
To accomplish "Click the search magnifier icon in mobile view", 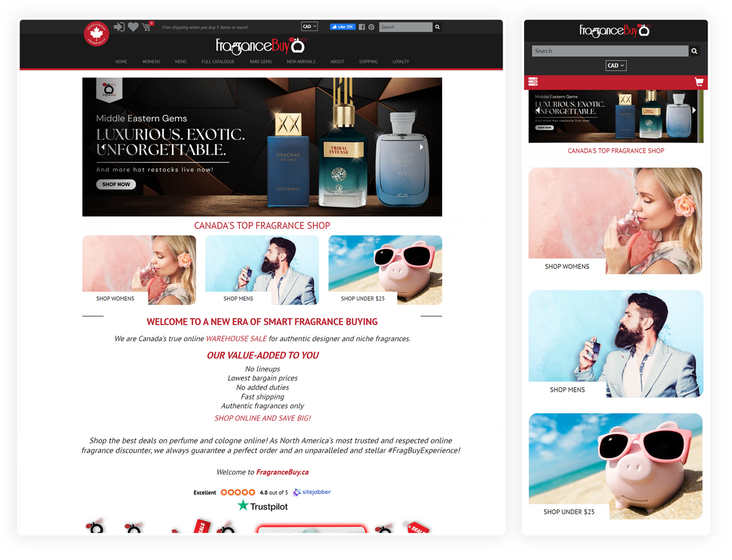I will point(694,51).
